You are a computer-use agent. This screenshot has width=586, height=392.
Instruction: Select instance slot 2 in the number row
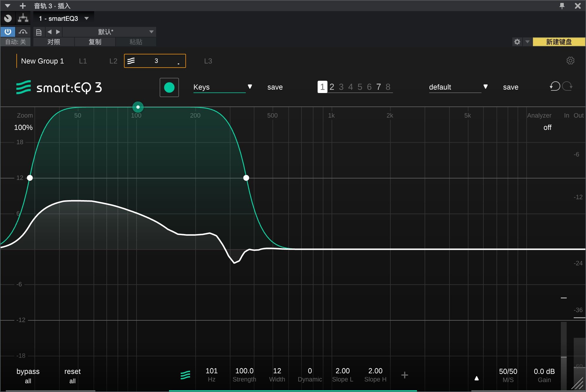(332, 87)
